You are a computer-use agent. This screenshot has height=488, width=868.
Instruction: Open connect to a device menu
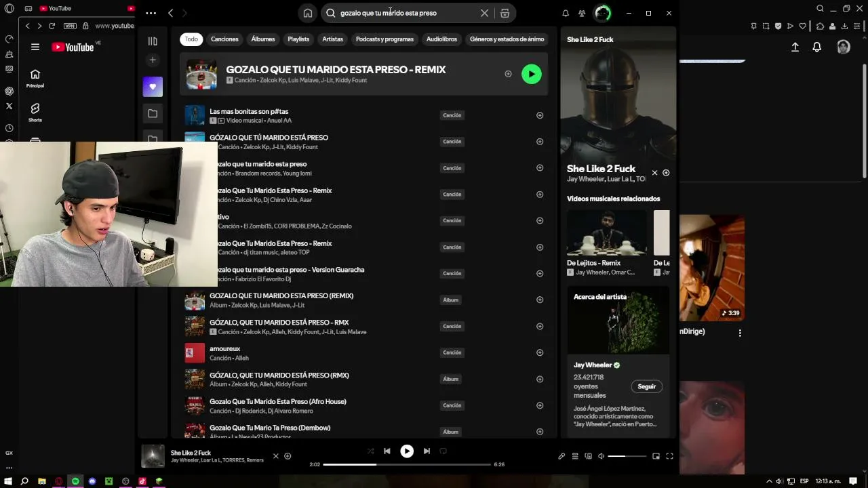pyautogui.click(x=588, y=456)
